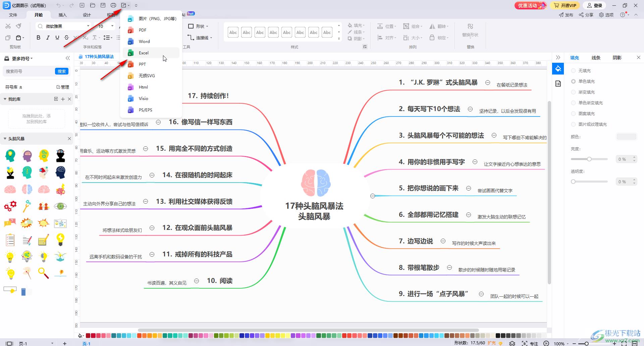Collapse the right panel with double chevron

coord(558,57)
